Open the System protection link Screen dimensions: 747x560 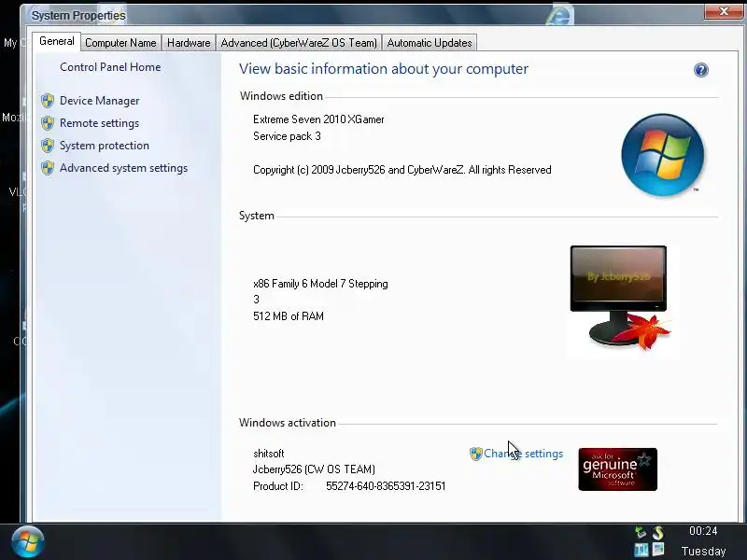click(105, 146)
